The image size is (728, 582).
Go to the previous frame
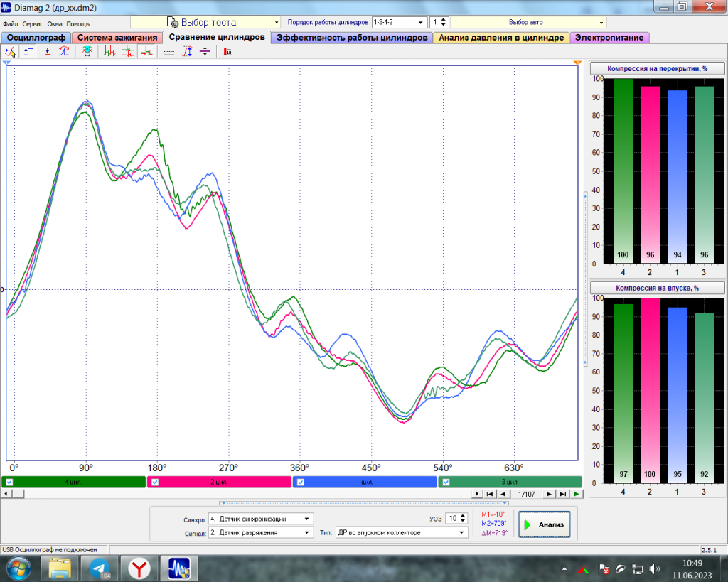(x=503, y=494)
